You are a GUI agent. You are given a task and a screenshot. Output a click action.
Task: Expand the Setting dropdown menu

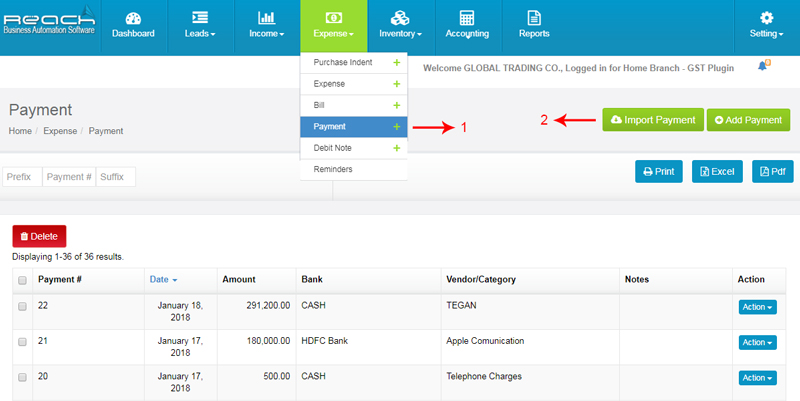click(x=766, y=34)
